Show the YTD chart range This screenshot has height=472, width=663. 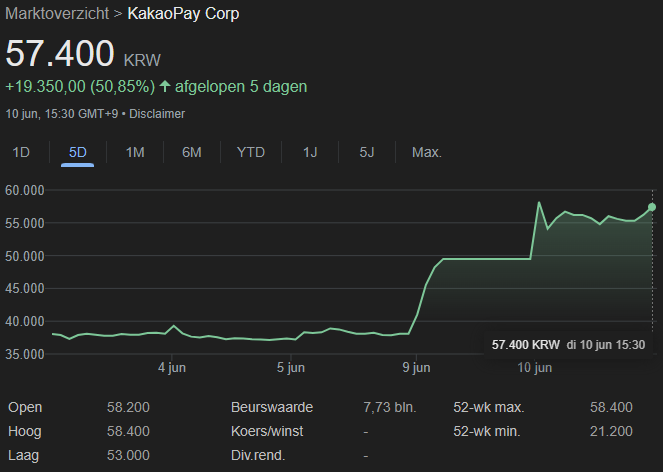(251, 152)
